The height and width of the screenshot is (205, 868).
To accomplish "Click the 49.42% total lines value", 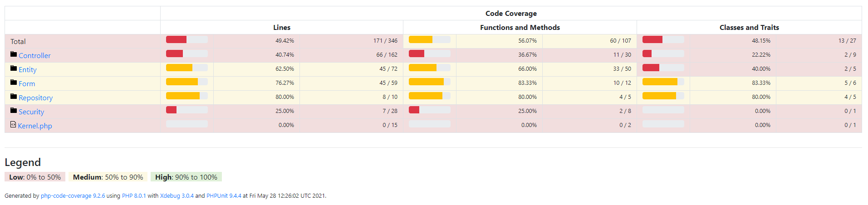I will pyautogui.click(x=284, y=41).
